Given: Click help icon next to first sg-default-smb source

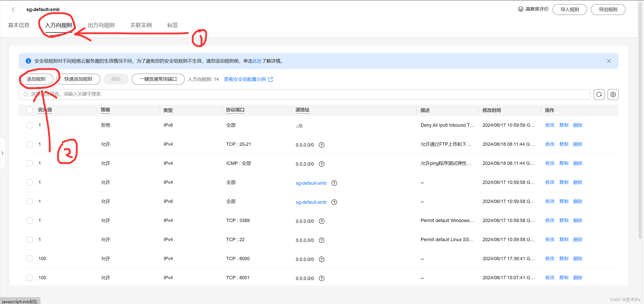Looking at the screenshot, I should [x=334, y=183].
